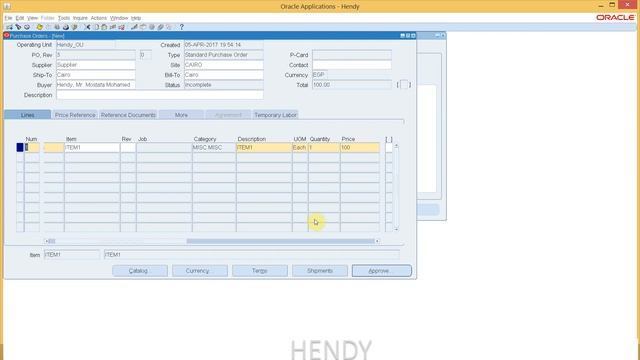Click the New record toolbar icon
Image resolution: width=640 pixels, height=360 pixels.
pyautogui.click(x=9, y=27)
